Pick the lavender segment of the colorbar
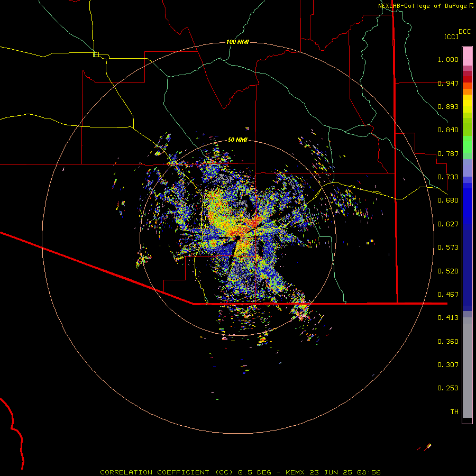 tap(467, 168)
